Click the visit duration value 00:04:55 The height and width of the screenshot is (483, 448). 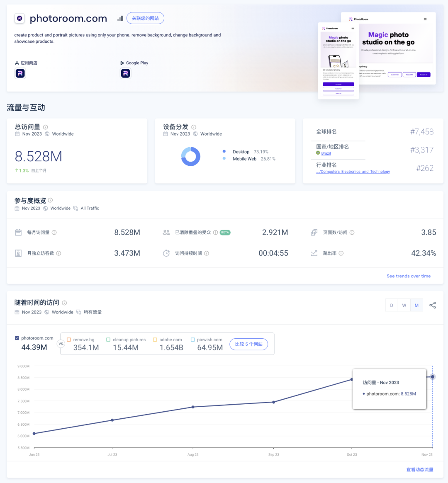click(x=273, y=253)
